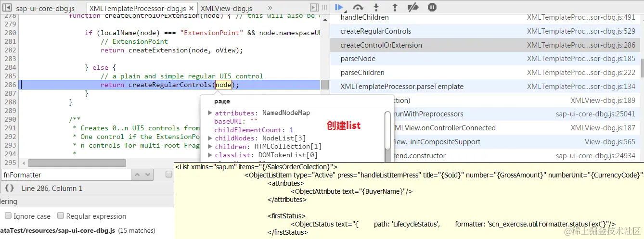Select the parseChildren call stack frame
This screenshot has width=644, height=239.
click(x=485, y=73)
